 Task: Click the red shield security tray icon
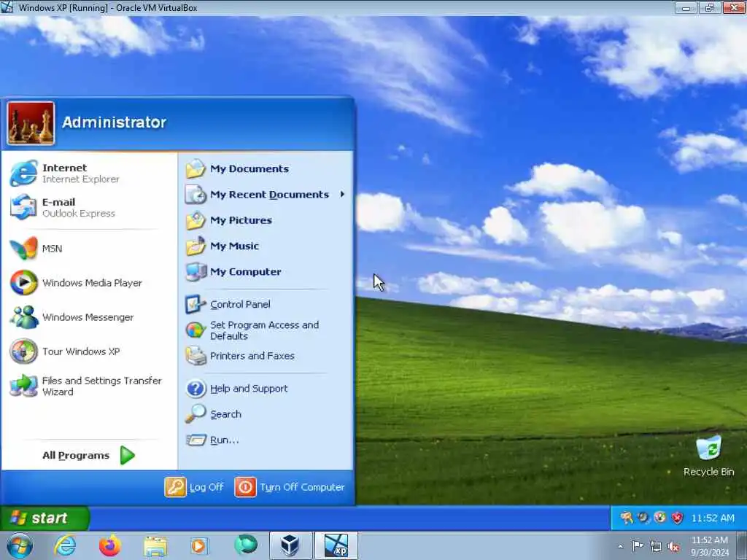coord(677,518)
